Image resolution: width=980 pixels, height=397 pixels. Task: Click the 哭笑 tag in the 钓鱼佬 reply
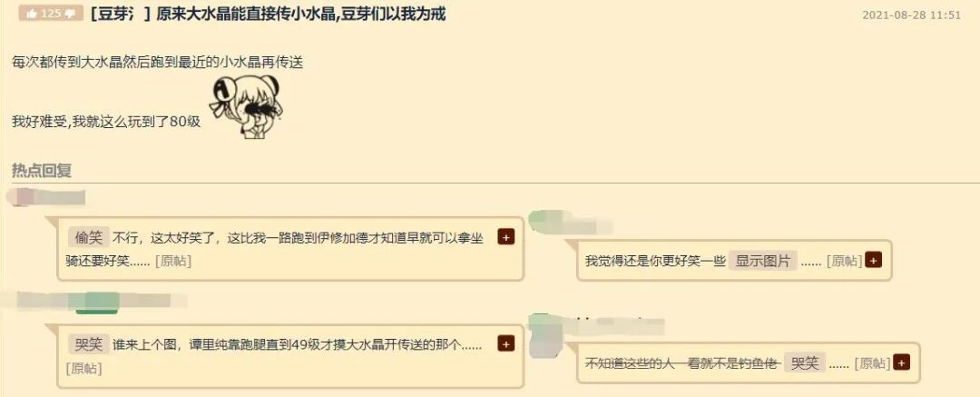click(805, 362)
